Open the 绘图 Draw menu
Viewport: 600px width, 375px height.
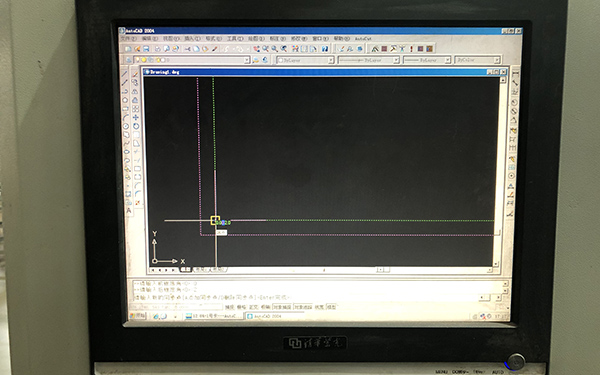256,39
